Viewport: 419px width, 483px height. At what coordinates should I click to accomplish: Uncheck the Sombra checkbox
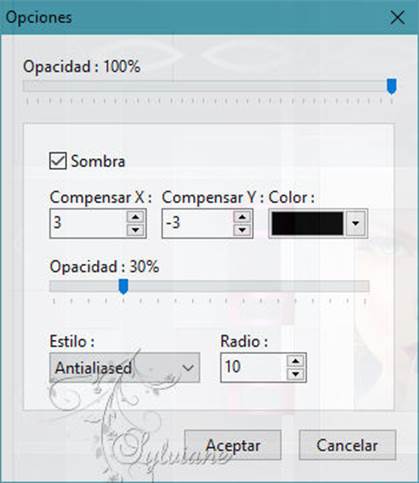pos(58,161)
